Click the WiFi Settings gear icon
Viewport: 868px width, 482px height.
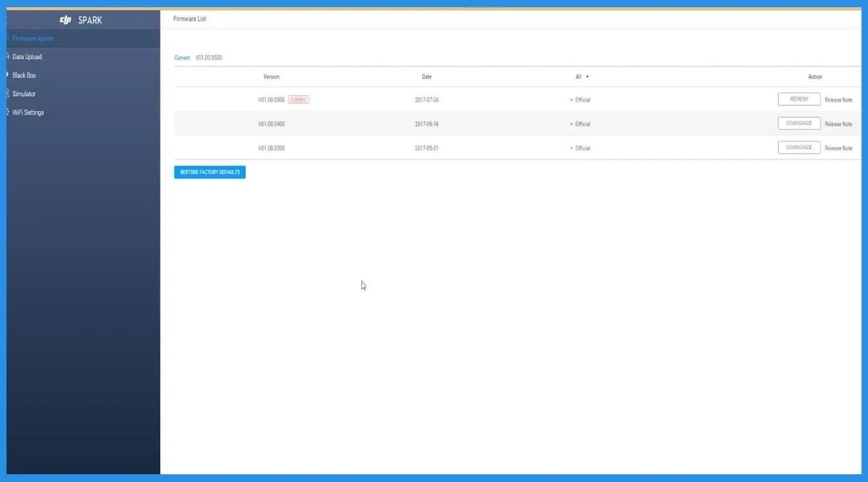[7, 113]
